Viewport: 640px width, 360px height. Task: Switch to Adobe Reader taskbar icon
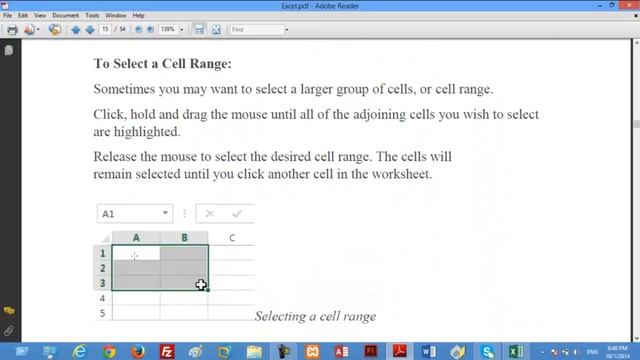[400, 351]
